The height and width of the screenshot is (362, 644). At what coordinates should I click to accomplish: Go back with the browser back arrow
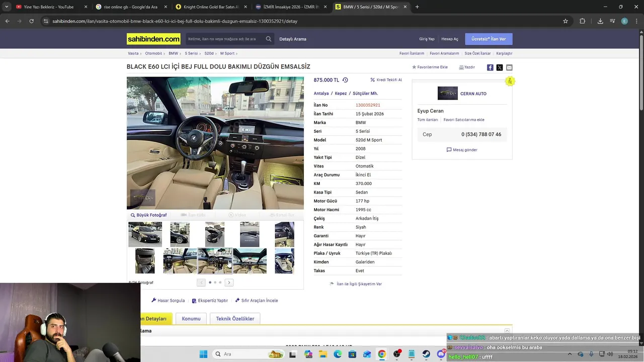[x=7, y=21]
